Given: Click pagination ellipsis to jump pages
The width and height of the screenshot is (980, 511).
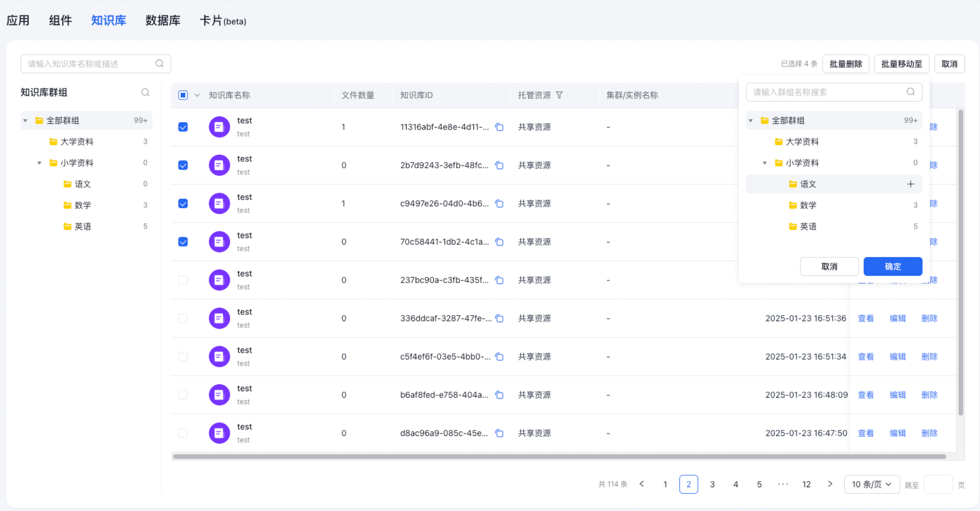Looking at the screenshot, I should [783, 484].
